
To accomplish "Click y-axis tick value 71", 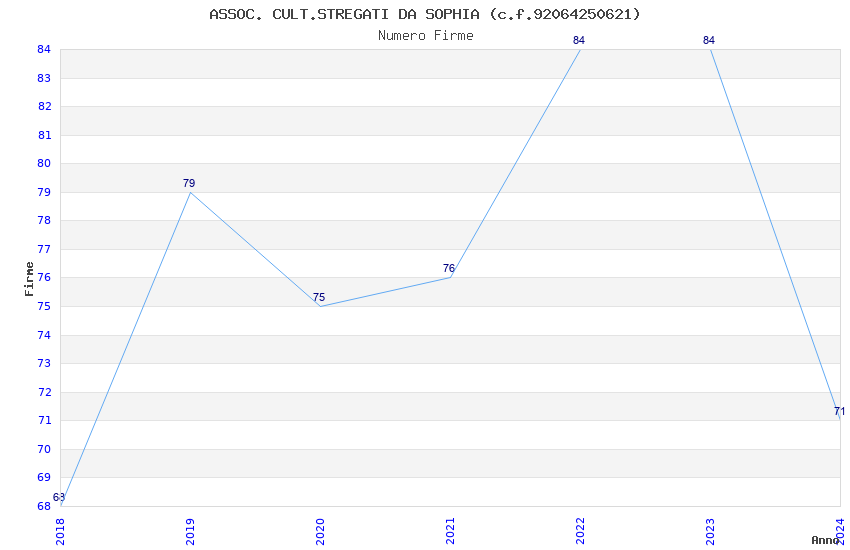I will click(x=44, y=420).
